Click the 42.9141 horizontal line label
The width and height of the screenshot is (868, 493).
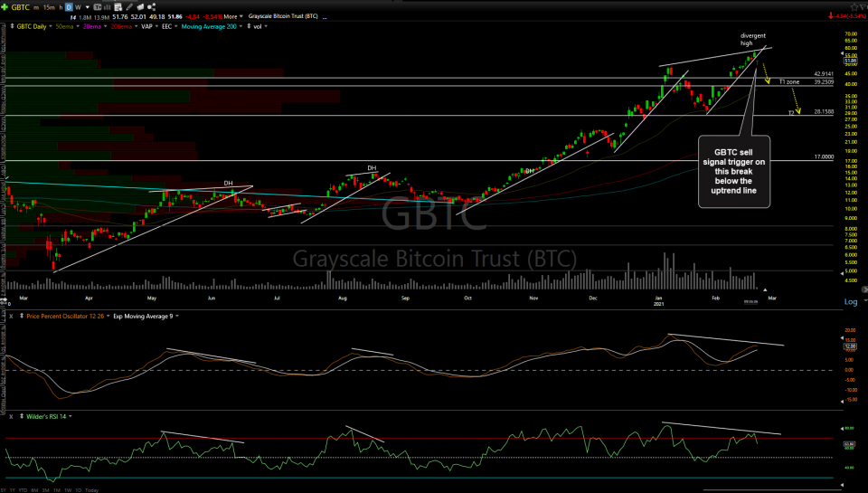[824, 73]
